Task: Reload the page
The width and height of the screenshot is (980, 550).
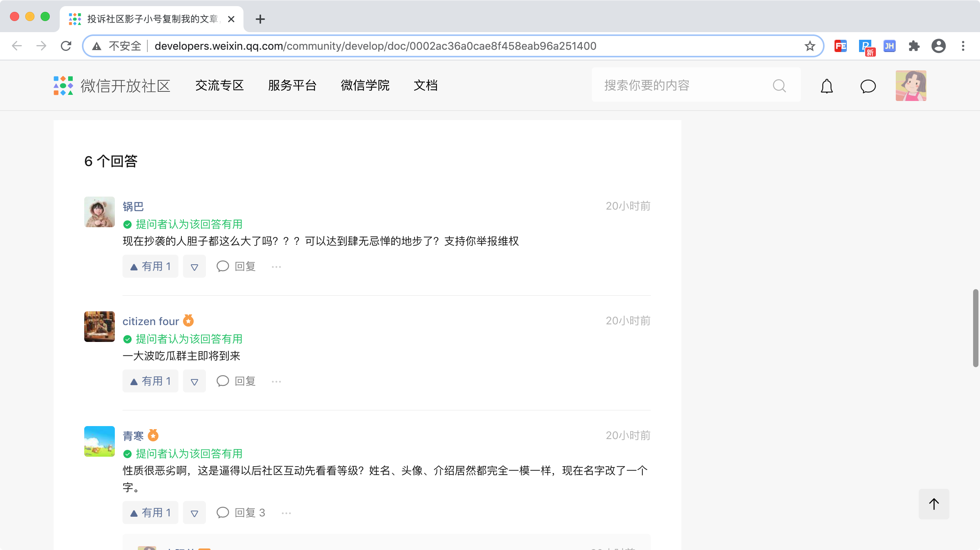Action: point(66,46)
